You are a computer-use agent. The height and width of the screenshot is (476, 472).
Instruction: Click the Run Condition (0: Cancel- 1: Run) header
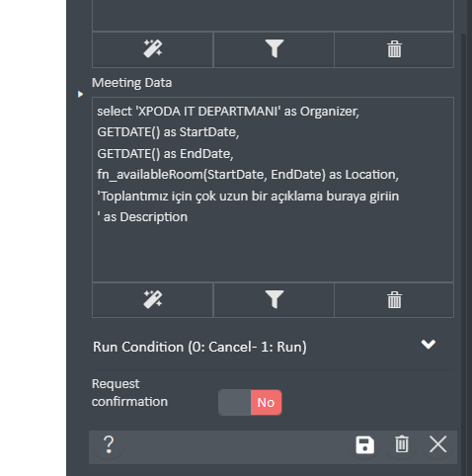(x=199, y=347)
